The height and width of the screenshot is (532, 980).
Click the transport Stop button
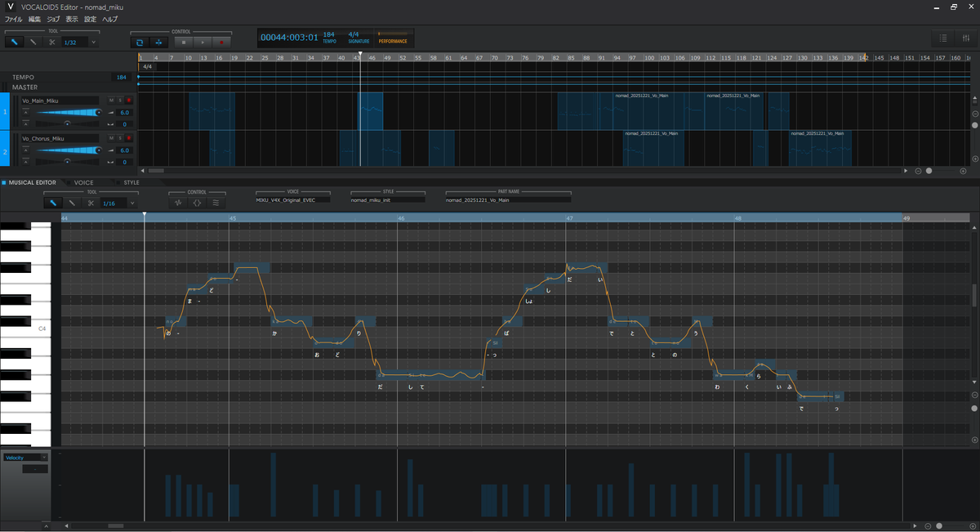(x=184, y=42)
